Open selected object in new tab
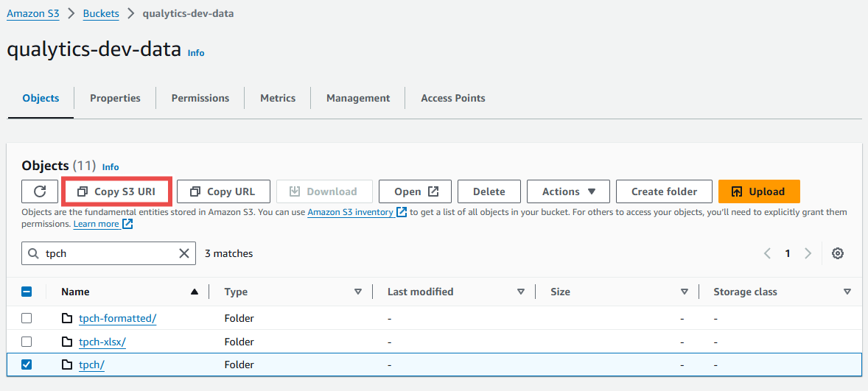This screenshot has width=868, height=391. pyautogui.click(x=415, y=191)
